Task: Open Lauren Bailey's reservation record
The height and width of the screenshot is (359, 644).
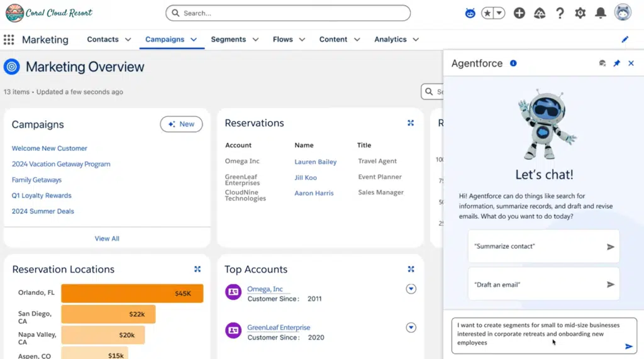Action: [x=316, y=162]
